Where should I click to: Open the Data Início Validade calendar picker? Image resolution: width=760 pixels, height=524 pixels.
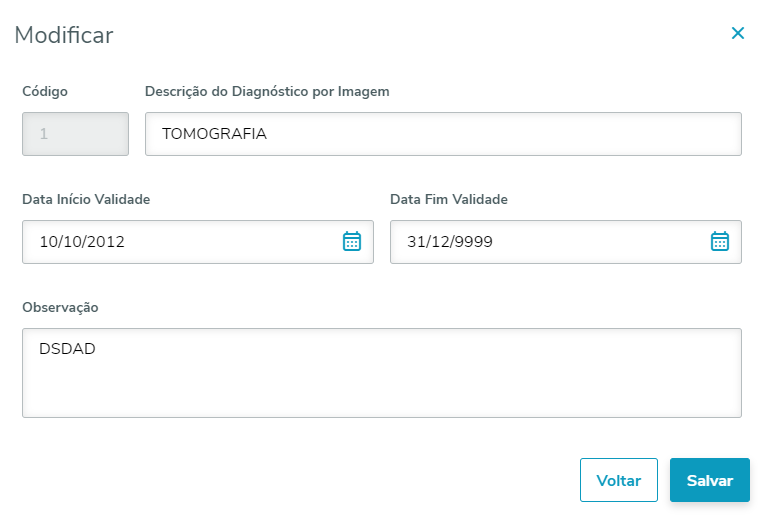pyautogui.click(x=352, y=241)
